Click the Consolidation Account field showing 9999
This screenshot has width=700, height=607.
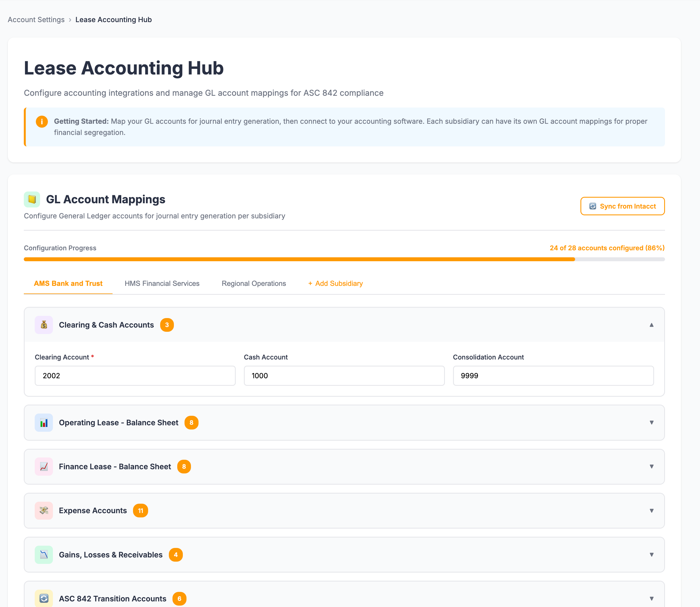tap(553, 376)
